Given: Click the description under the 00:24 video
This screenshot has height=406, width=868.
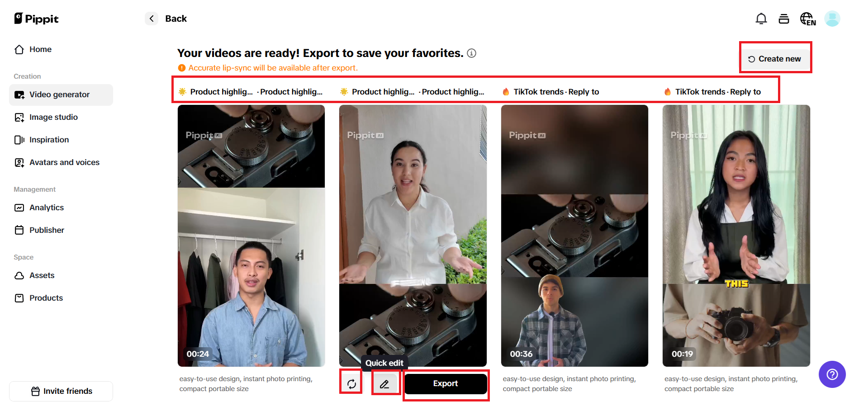Looking at the screenshot, I should click(246, 384).
